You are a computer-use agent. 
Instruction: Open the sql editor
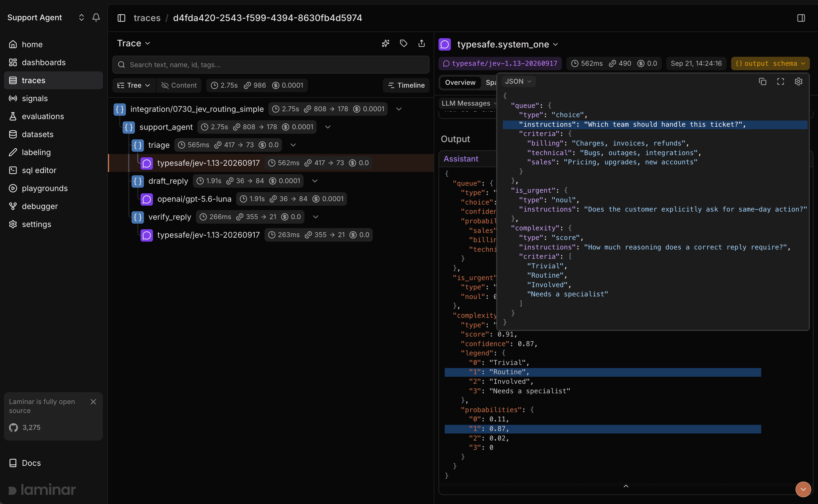click(x=53, y=170)
